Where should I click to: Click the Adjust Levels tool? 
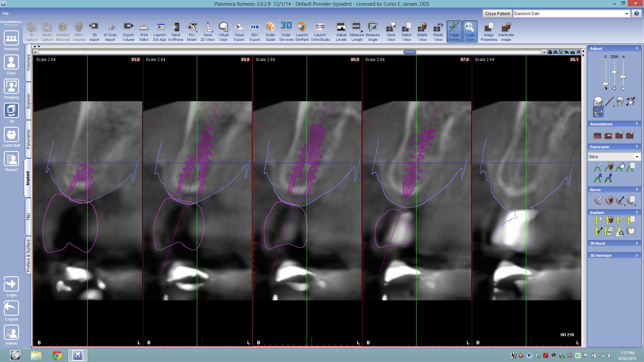pos(341,32)
